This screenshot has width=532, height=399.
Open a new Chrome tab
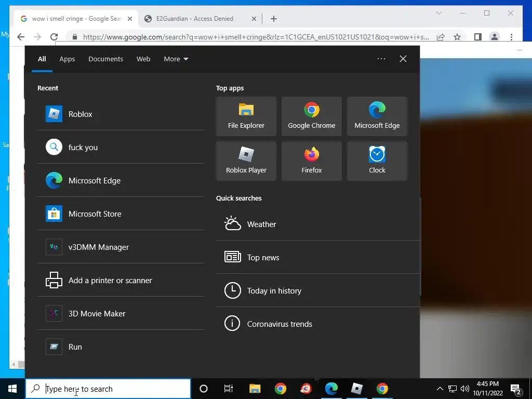pos(274,19)
